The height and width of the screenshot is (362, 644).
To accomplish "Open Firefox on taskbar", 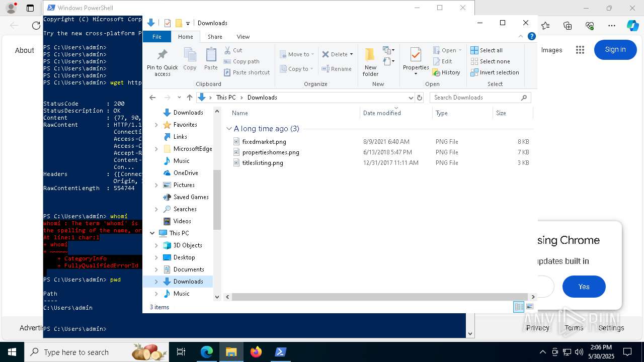I will (256, 352).
